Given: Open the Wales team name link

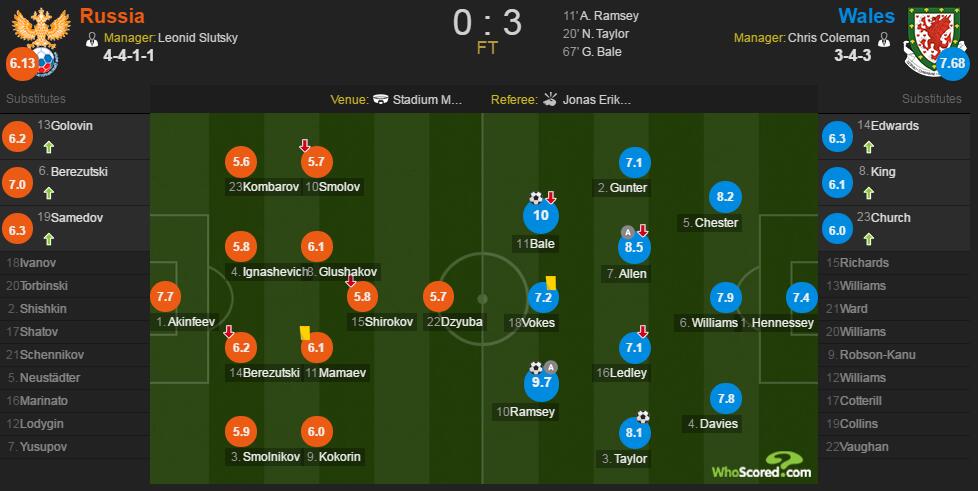Looking at the screenshot, I should coord(866,16).
